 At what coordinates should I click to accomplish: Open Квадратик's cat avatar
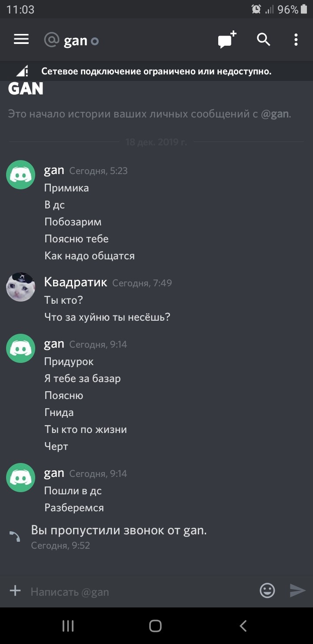point(20,287)
